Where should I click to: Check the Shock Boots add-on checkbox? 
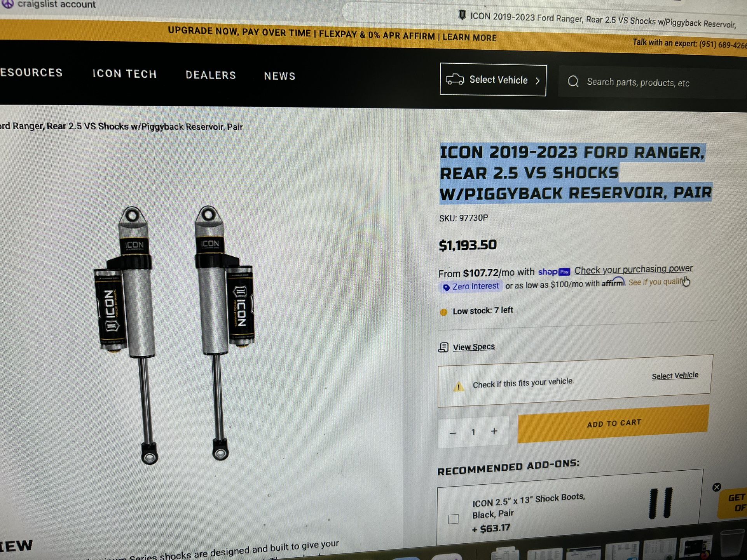point(453,519)
